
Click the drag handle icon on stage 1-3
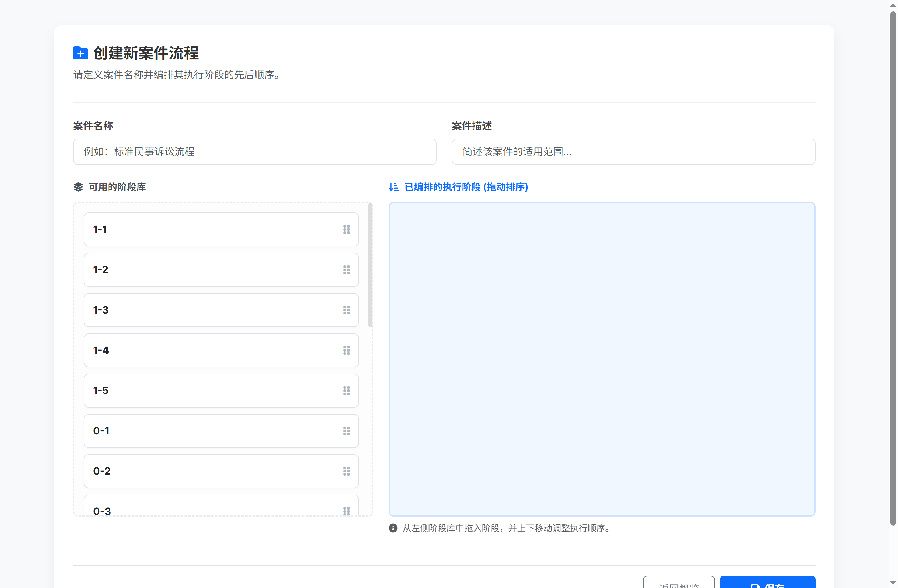point(347,310)
